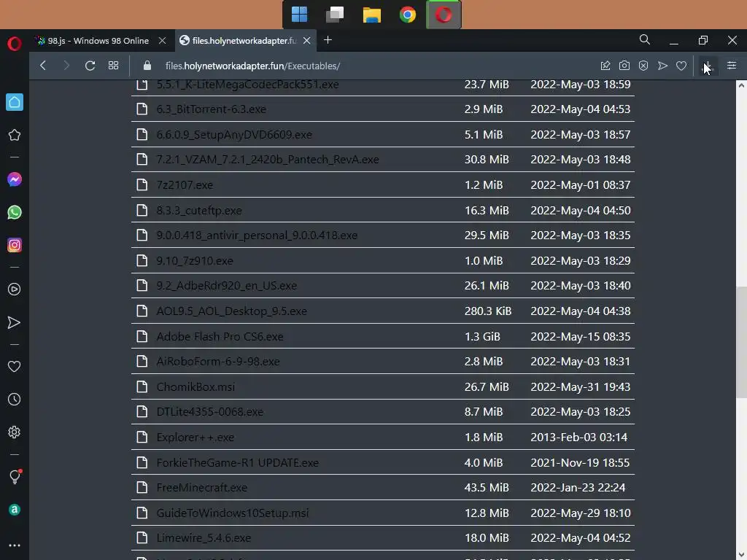Open the downloads panel
This screenshot has height=560, width=747.
[708, 65]
